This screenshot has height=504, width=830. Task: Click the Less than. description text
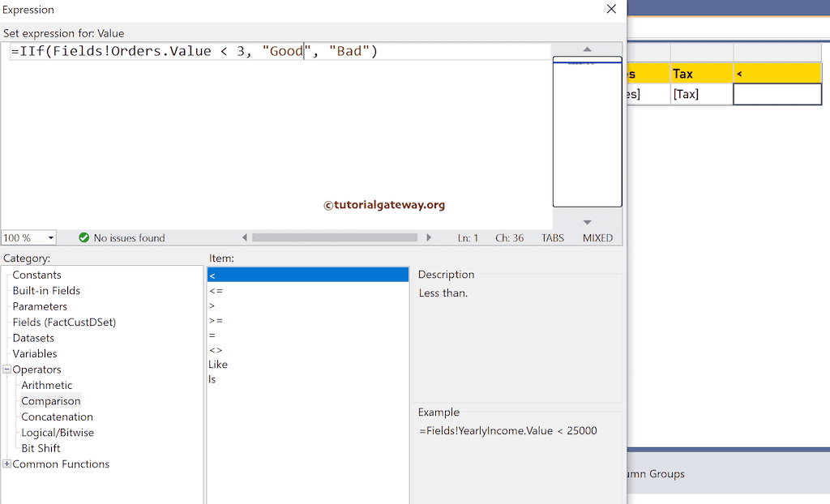(x=443, y=293)
